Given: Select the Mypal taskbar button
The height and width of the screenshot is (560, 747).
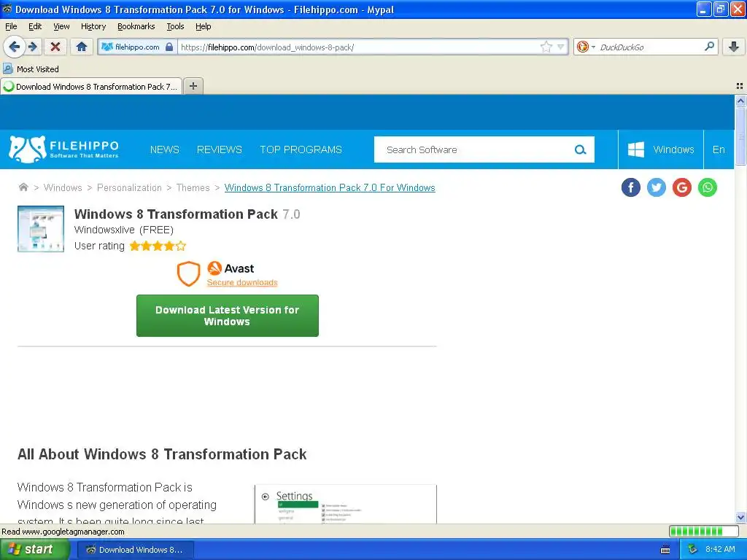Looking at the screenshot, I should pyautogui.click(x=135, y=550).
